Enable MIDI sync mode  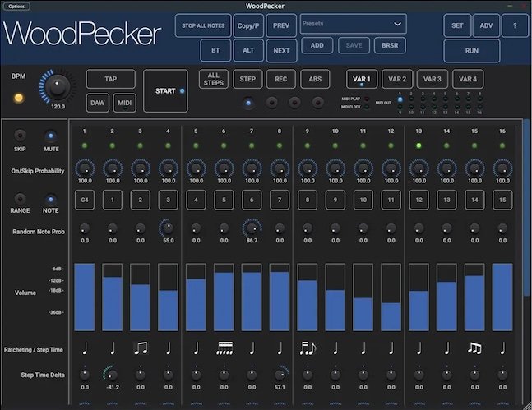pyautogui.click(x=124, y=103)
